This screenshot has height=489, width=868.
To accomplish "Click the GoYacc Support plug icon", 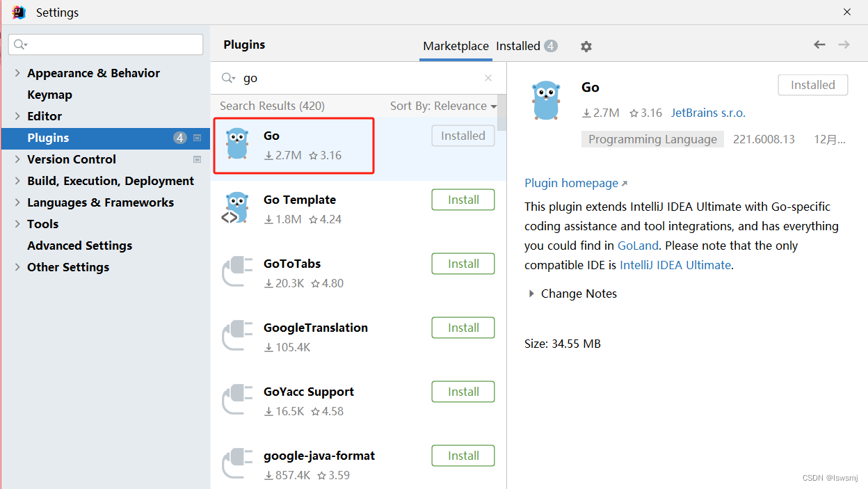I will coord(237,400).
